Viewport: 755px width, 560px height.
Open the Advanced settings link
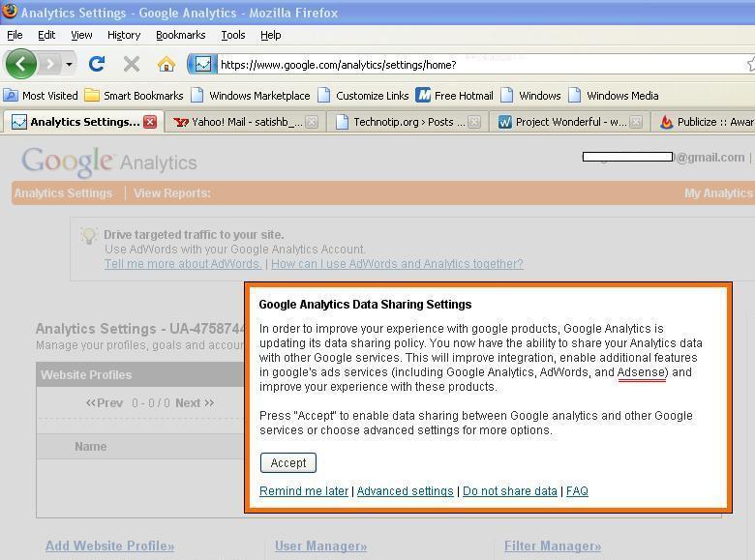click(x=405, y=491)
